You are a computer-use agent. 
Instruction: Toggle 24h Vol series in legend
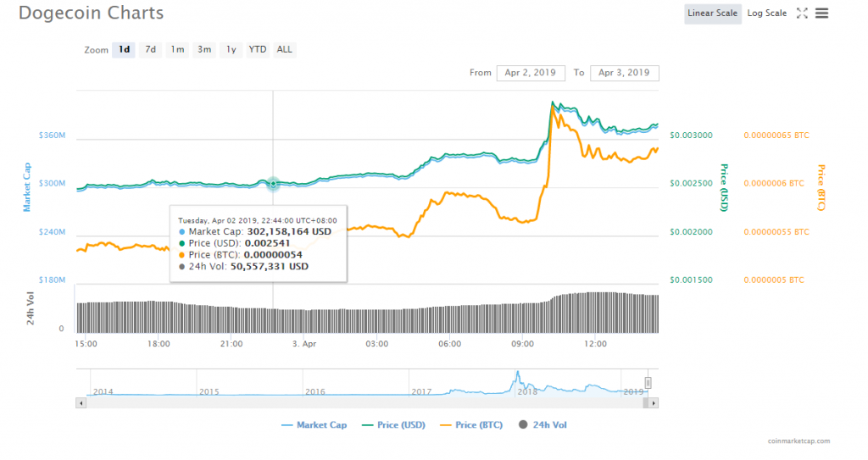click(x=543, y=425)
